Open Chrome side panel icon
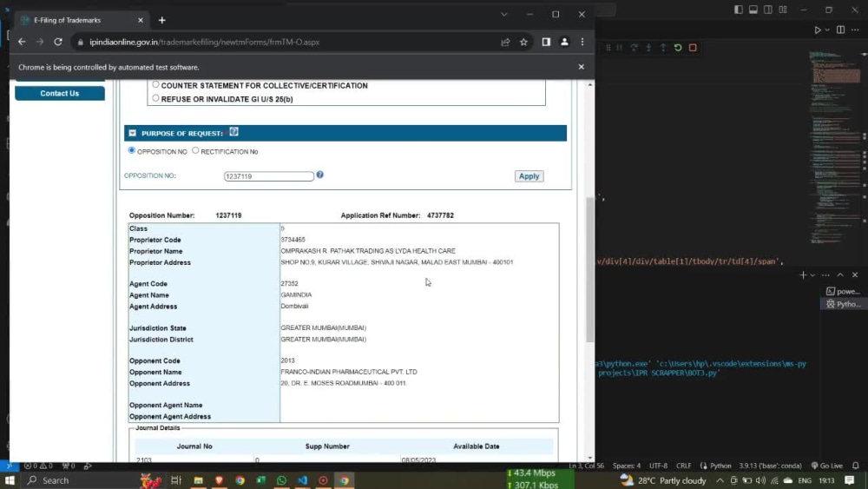The image size is (868, 489). 546,42
